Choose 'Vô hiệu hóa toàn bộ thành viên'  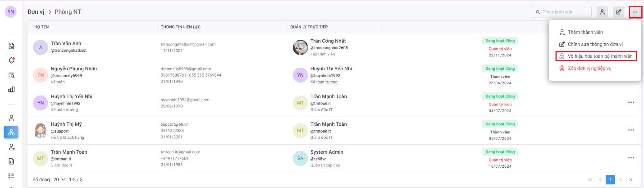pos(596,56)
